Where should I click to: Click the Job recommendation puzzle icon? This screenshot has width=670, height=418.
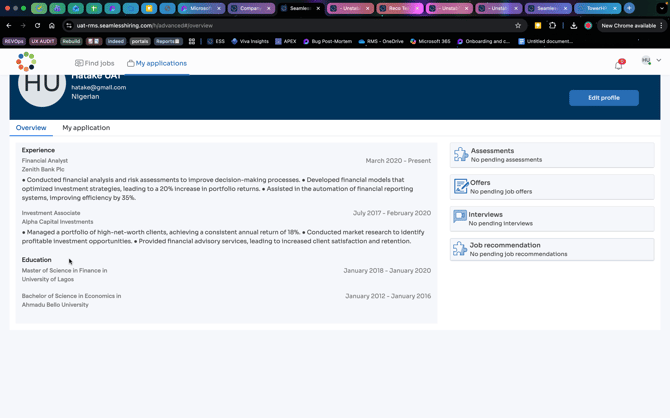pos(460,249)
